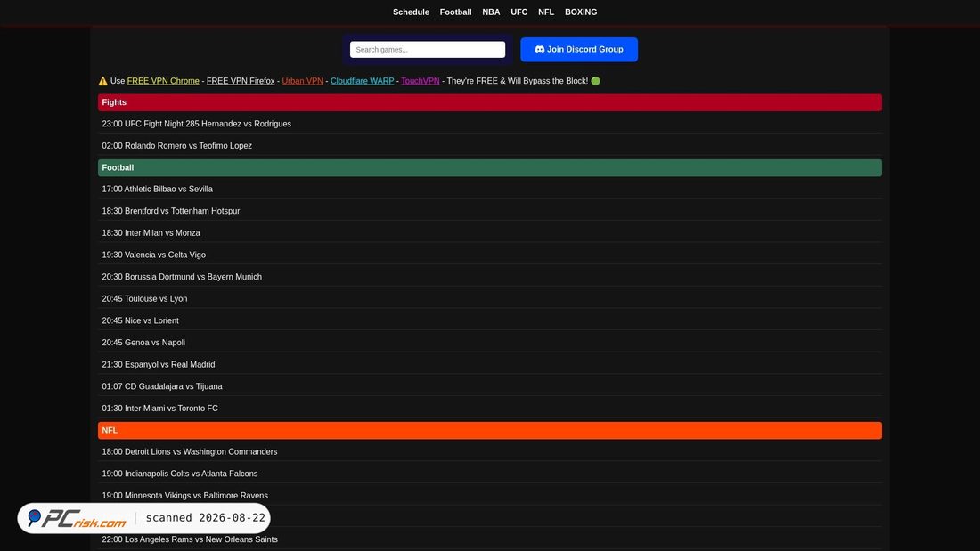
Task: Open Inter Miami vs Toronto FC match
Action: click(x=489, y=408)
